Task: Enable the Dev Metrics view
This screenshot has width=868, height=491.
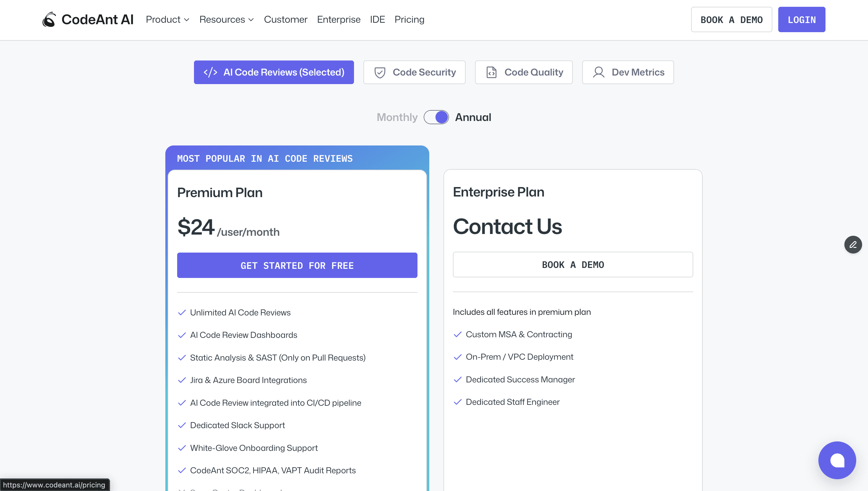Action: tap(627, 72)
